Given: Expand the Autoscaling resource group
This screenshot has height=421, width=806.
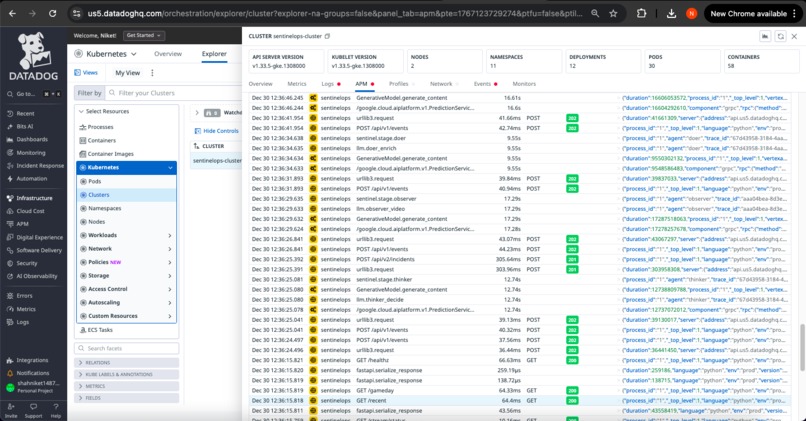Looking at the screenshot, I should 170,302.
